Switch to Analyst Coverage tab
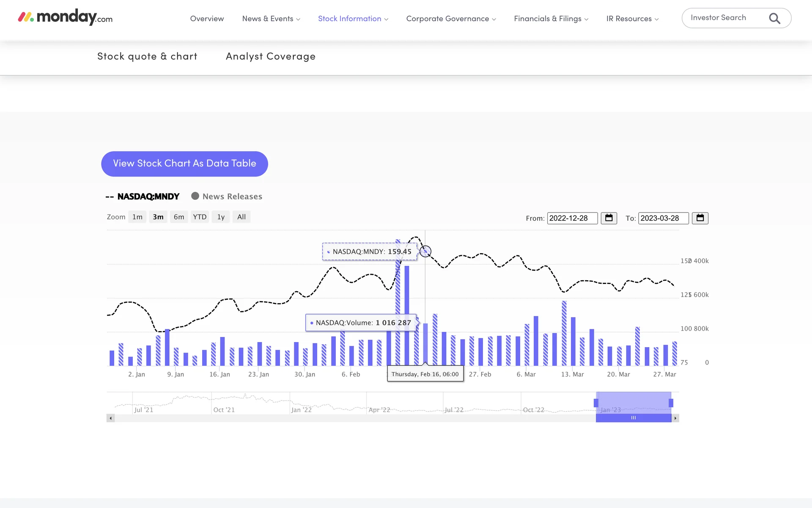812x508 pixels. [x=270, y=56]
